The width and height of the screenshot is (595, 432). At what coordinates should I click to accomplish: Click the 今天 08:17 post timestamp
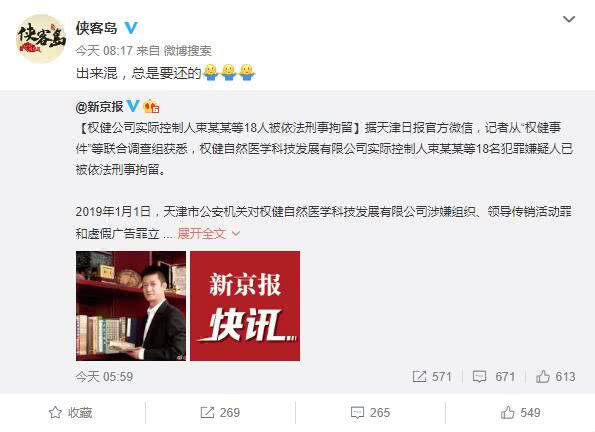104,50
